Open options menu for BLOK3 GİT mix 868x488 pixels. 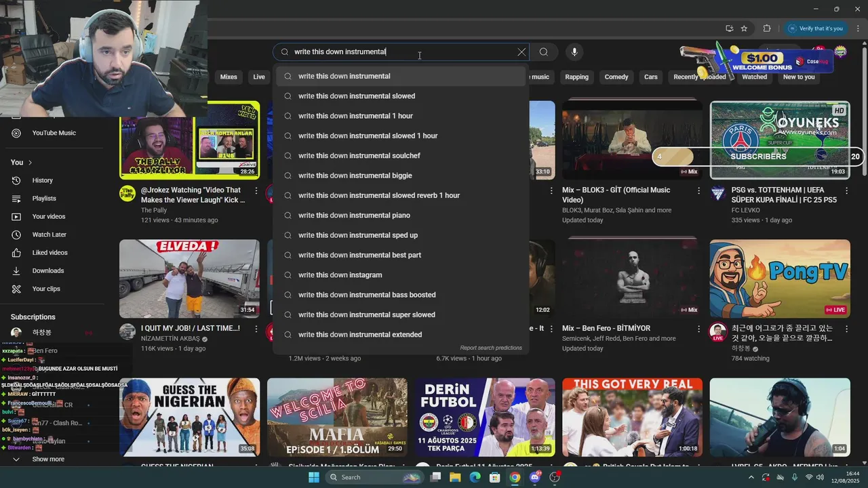[x=698, y=191]
